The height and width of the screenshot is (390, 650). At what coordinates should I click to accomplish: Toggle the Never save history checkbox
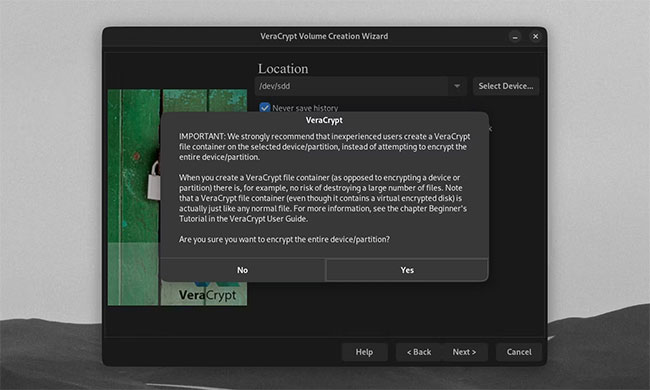[264, 108]
